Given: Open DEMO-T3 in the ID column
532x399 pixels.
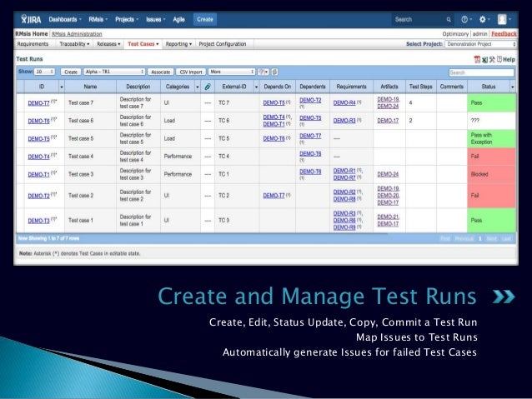Looking at the screenshot, I should pyautogui.click(x=38, y=221).
